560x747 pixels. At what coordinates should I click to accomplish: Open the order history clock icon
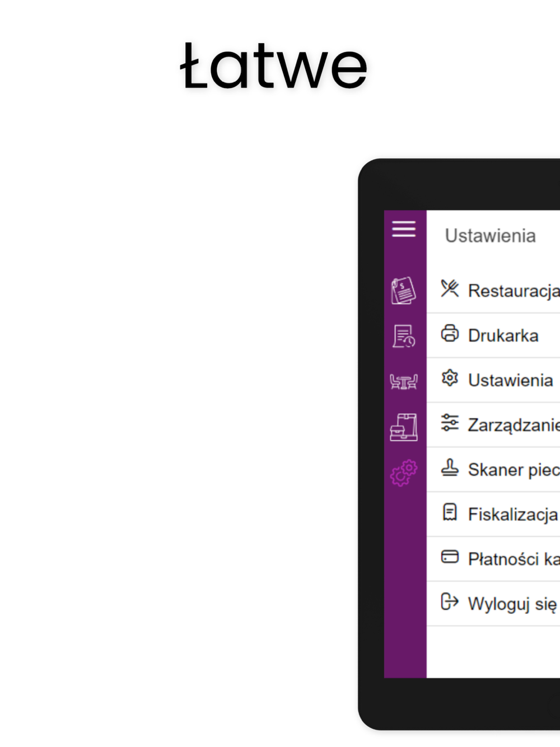click(404, 336)
